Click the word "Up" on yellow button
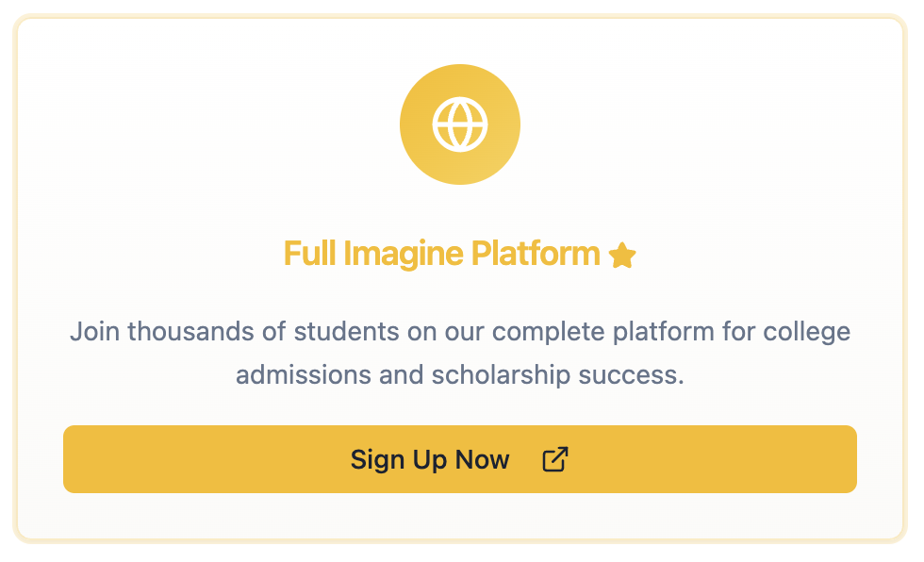924x562 pixels. [x=430, y=459]
